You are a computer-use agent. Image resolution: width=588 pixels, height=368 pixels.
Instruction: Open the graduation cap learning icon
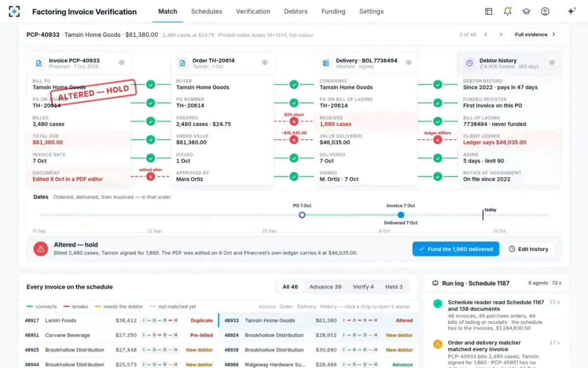click(x=526, y=11)
